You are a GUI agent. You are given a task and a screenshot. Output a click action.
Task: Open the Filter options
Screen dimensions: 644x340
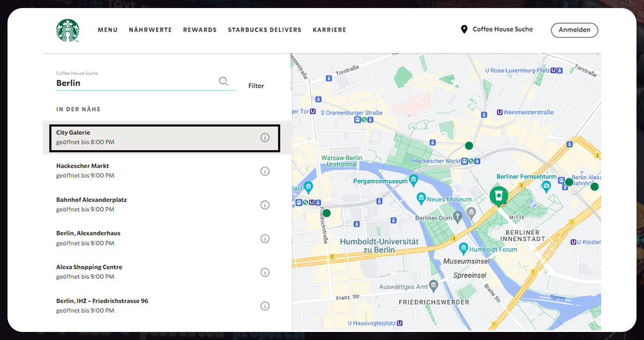(256, 85)
